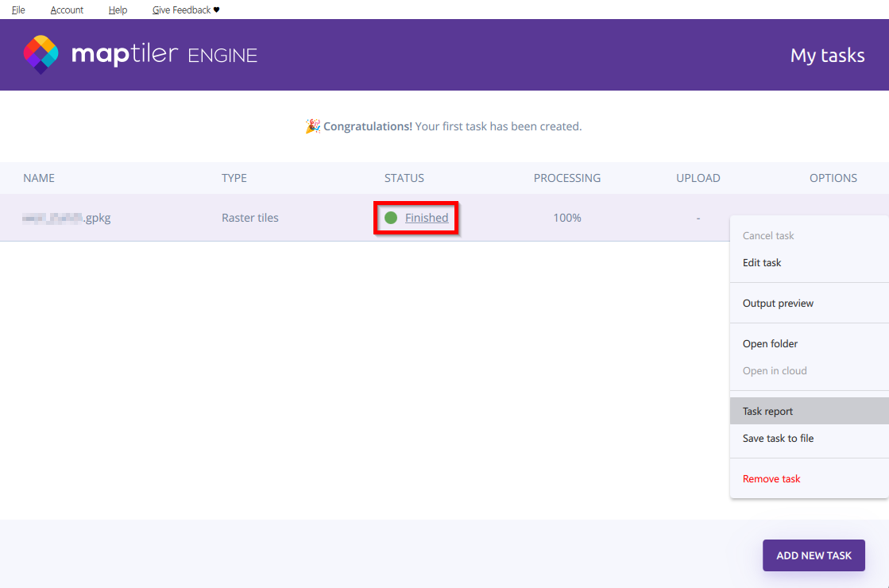Screen dimensions: 889x588
Task: Open the Account menu
Action: coord(67,10)
